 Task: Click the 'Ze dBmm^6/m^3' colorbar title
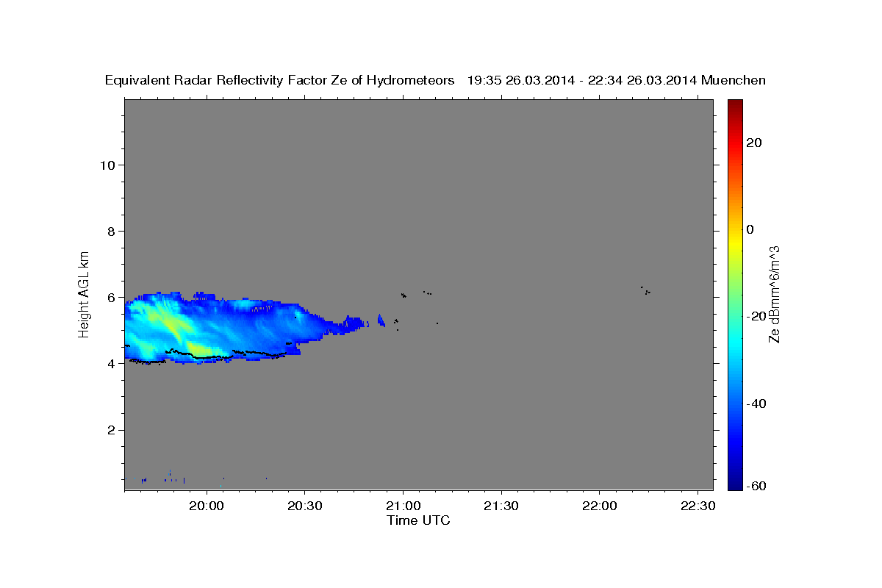(774, 294)
